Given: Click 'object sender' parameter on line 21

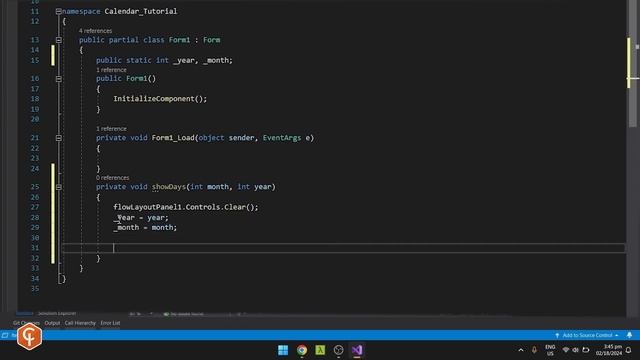Looking at the screenshot, I should pos(226,138).
